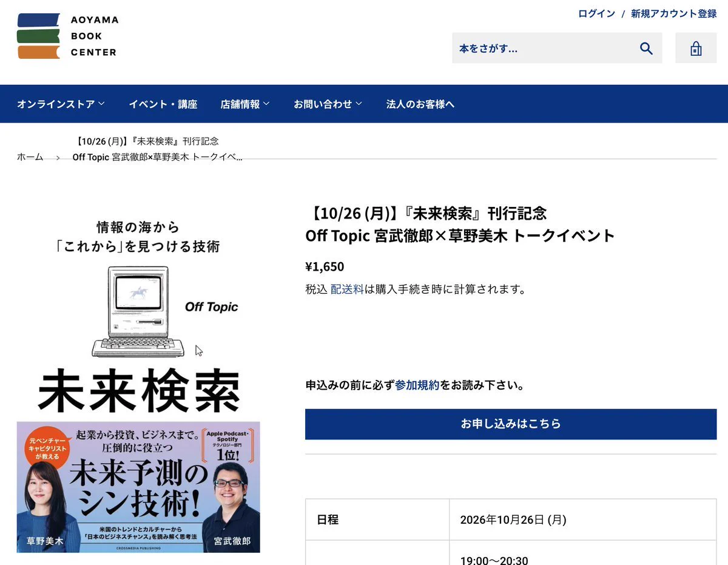Expand the 店舗情報 menu
This screenshot has width=728, height=565.
click(x=245, y=104)
